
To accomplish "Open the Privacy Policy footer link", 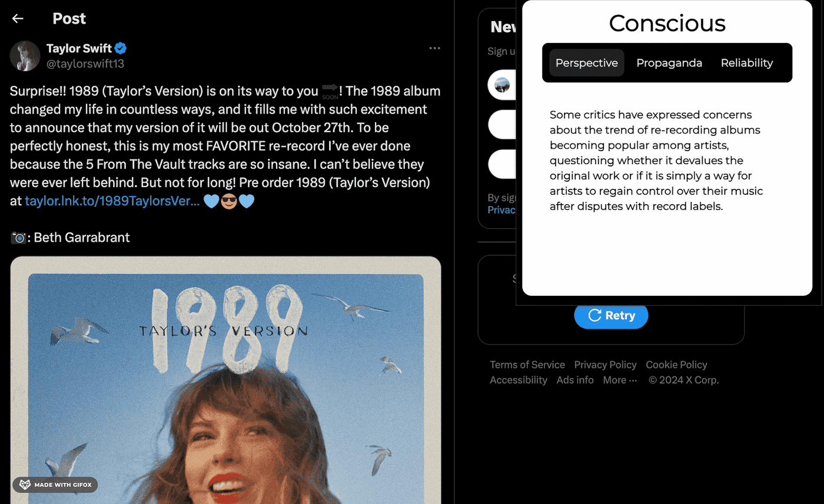I will point(605,365).
